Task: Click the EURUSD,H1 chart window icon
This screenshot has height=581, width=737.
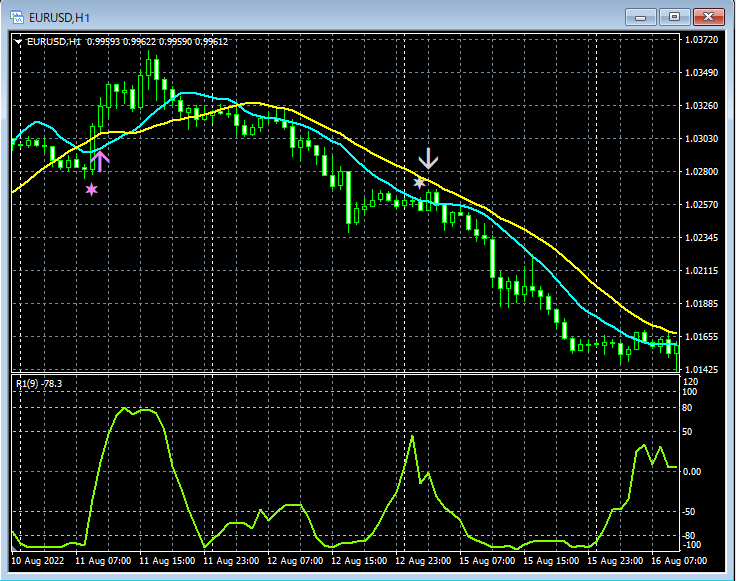Action: [17, 17]
